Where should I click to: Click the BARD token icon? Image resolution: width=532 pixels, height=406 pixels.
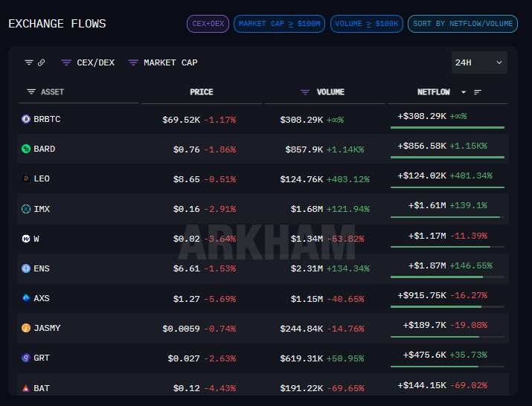click(x=26, y=149)
